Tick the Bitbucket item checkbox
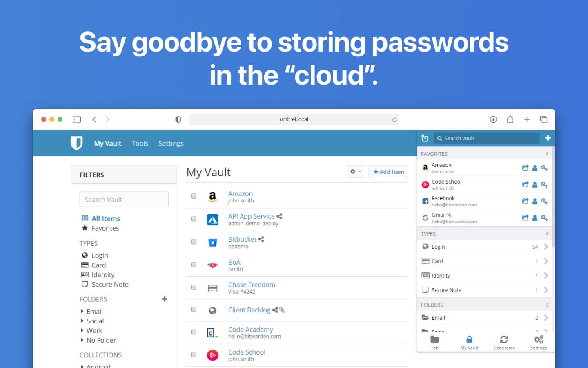Image resolution: width=588 pixels, height=368 pixels. point(194,242)
